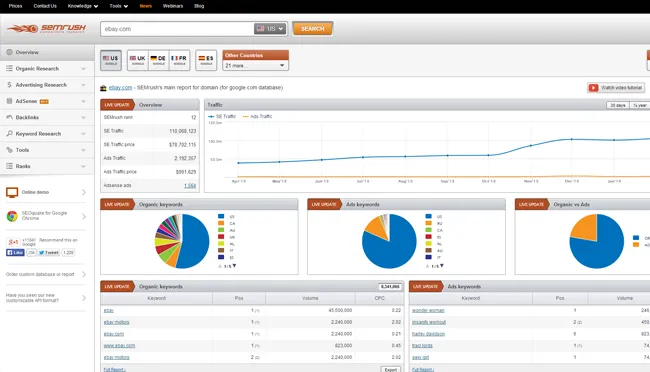Expand the Backlinks sidebar section arrow
Image resolution: width=650 pixels, height=372 pixels.
83,118
